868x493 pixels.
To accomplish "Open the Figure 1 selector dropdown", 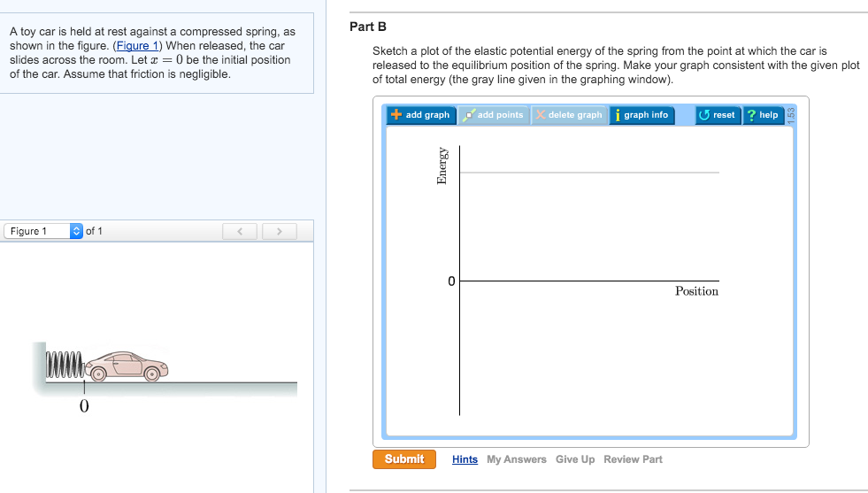I will tap(43, 232).
